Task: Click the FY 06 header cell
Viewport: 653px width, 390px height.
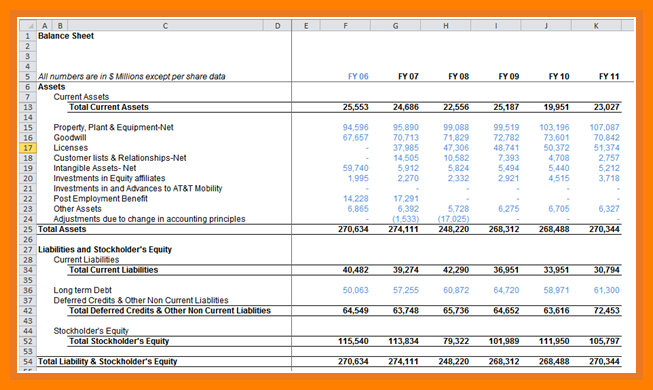Action: (358, 76)
